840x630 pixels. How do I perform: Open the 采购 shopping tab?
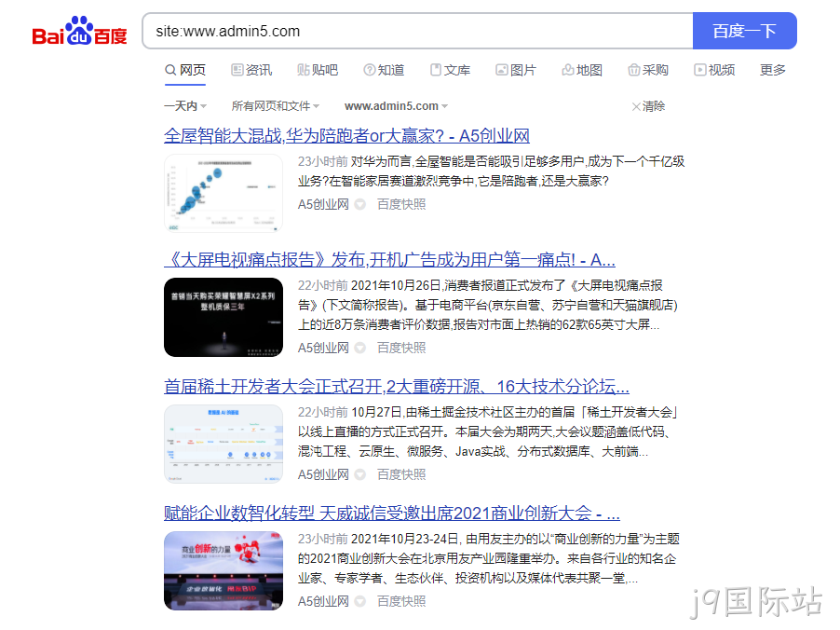[x=648, y=70]
